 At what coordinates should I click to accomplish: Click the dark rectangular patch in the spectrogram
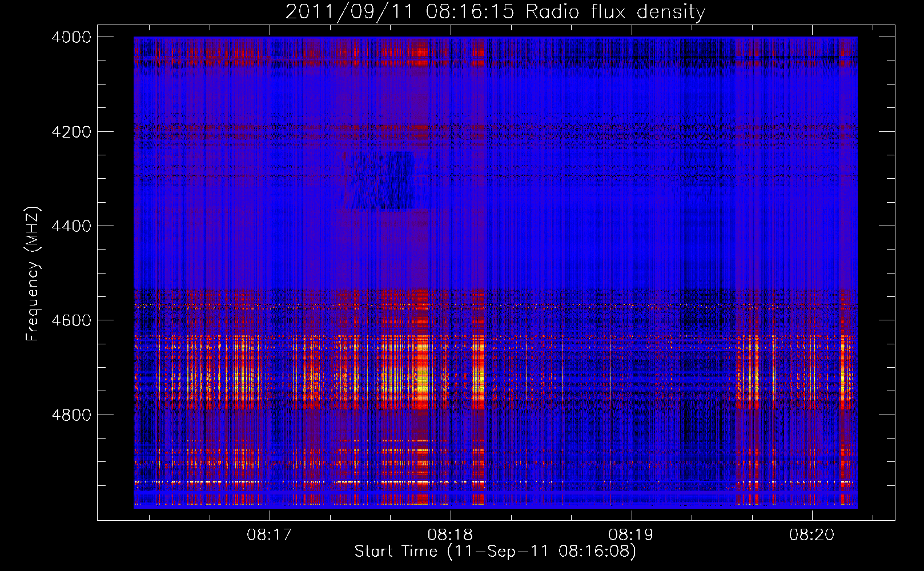coord(380,180)
